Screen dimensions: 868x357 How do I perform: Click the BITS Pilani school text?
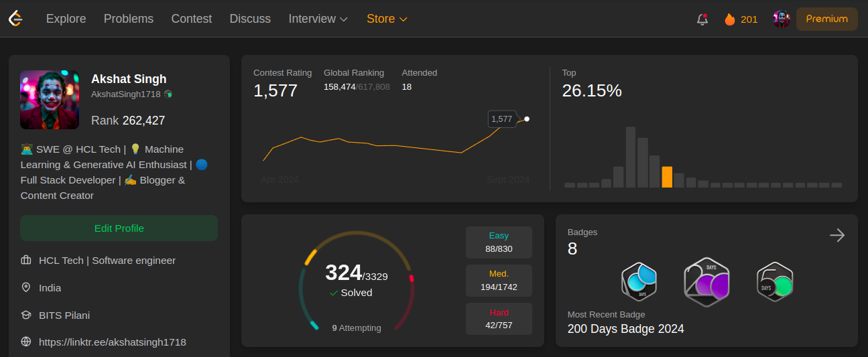coord(64,315)
